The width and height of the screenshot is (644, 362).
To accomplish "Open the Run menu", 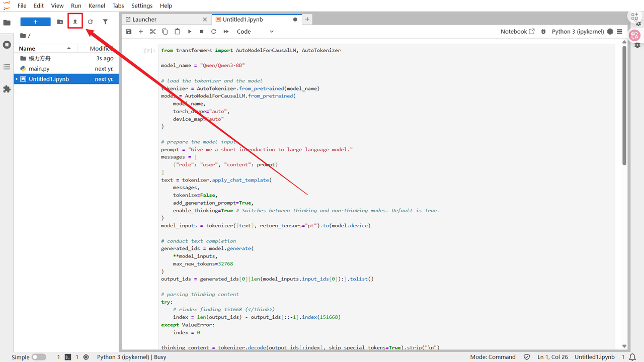I will 76,6.
